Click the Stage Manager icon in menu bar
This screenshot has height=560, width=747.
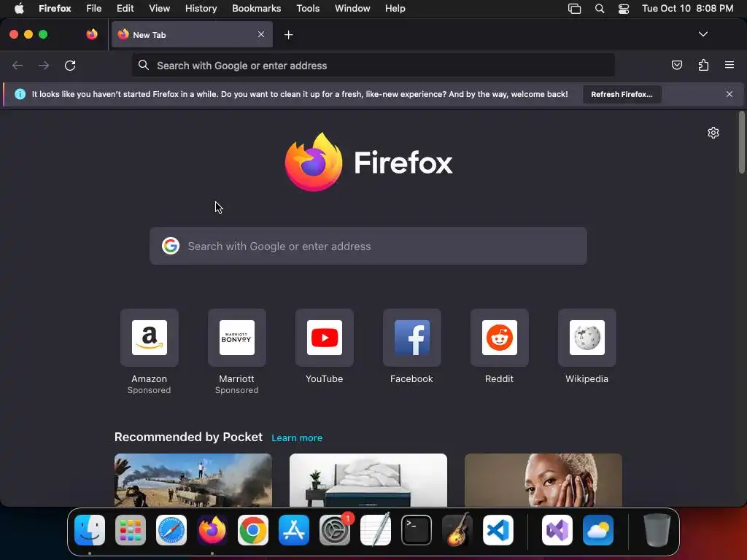575,9
